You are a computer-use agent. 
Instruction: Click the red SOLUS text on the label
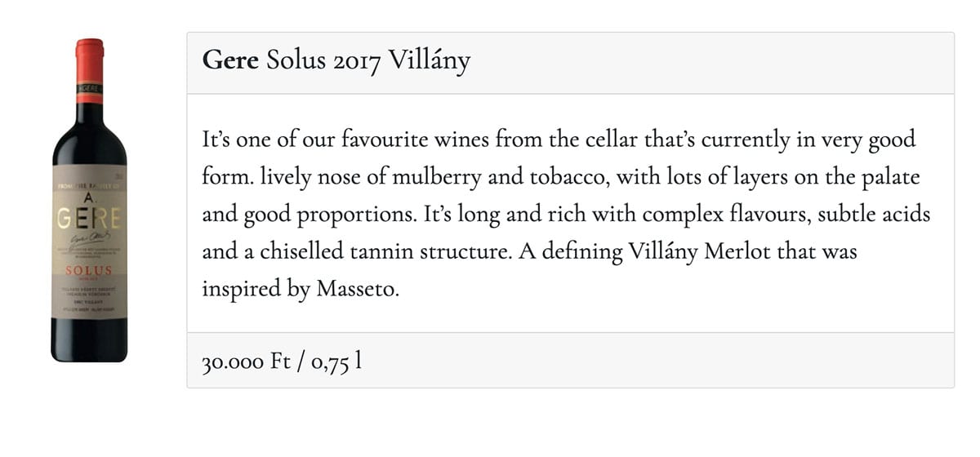90,270
